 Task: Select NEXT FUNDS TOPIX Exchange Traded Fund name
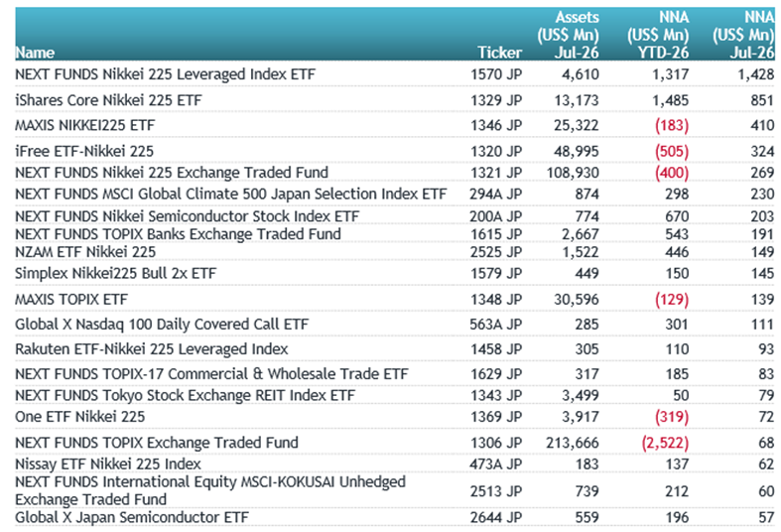point(157,443)
